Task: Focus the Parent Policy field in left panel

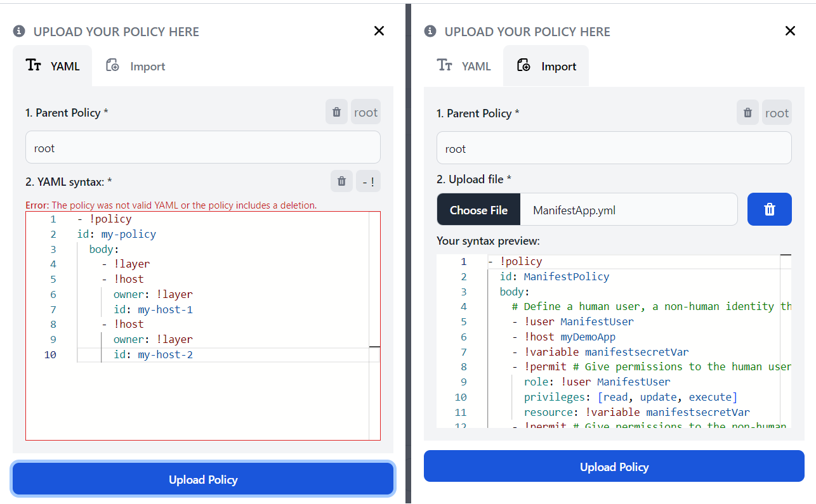Action: 203,148
